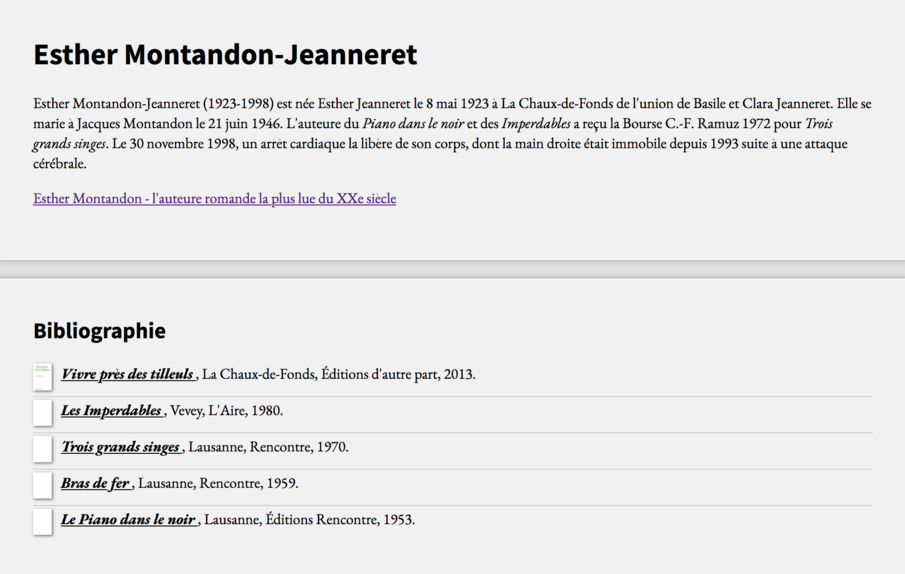Follow the Trois grands singes bibliography link
The image size is (905, 574).
click(120, 447)
